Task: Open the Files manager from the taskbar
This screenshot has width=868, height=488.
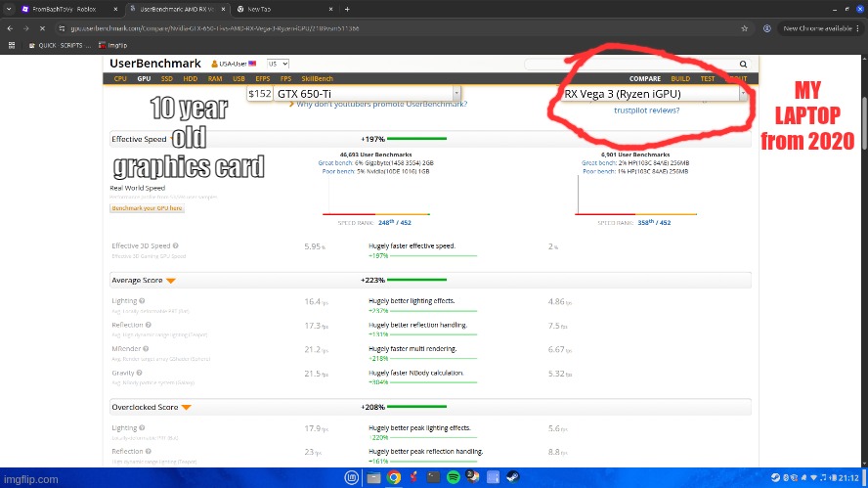Action: click(x=373, y=477)
